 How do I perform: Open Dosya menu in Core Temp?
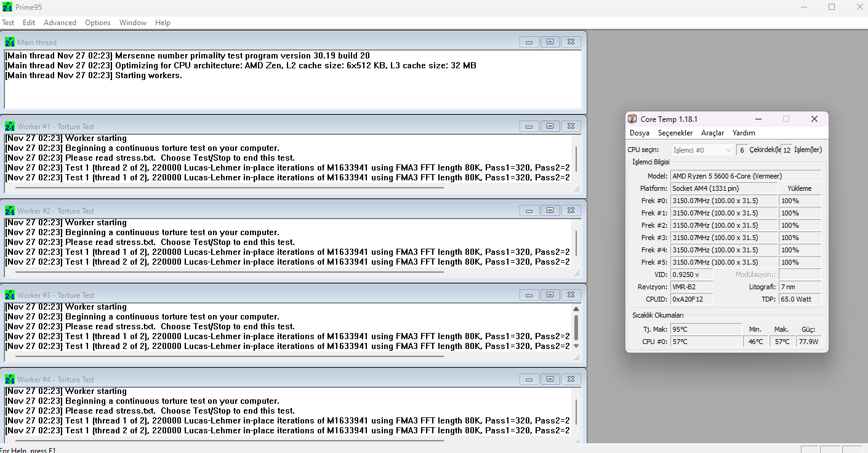640,133
